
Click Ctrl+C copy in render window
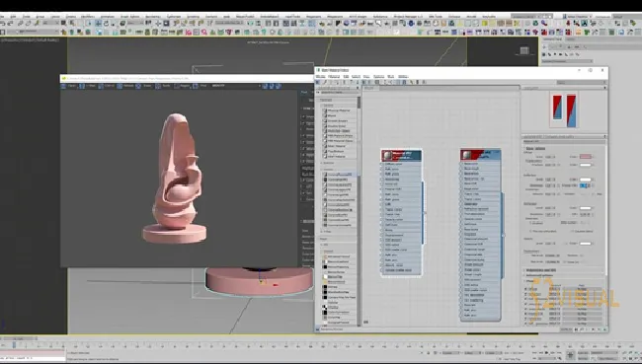[x=106, y=86]
